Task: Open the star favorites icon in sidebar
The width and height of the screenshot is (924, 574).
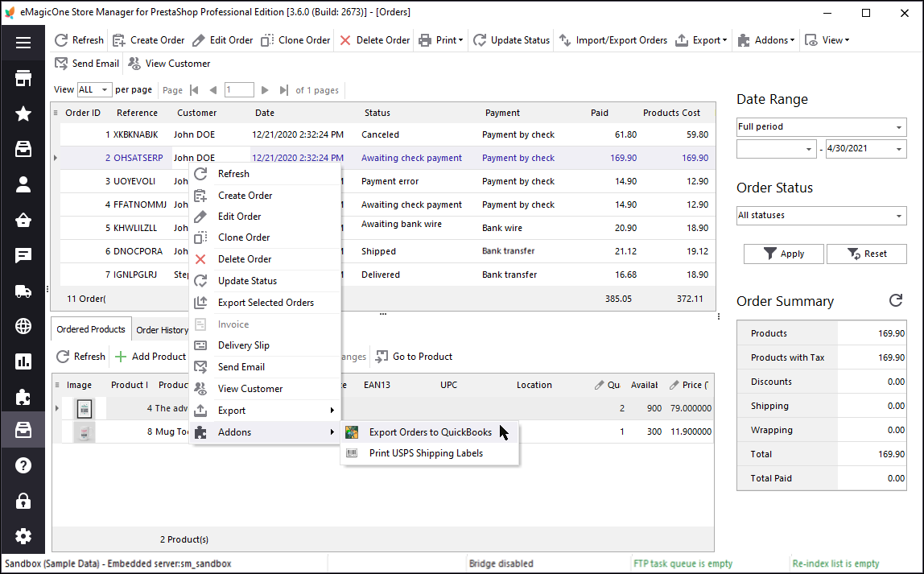Action: [x=23, y=114]
